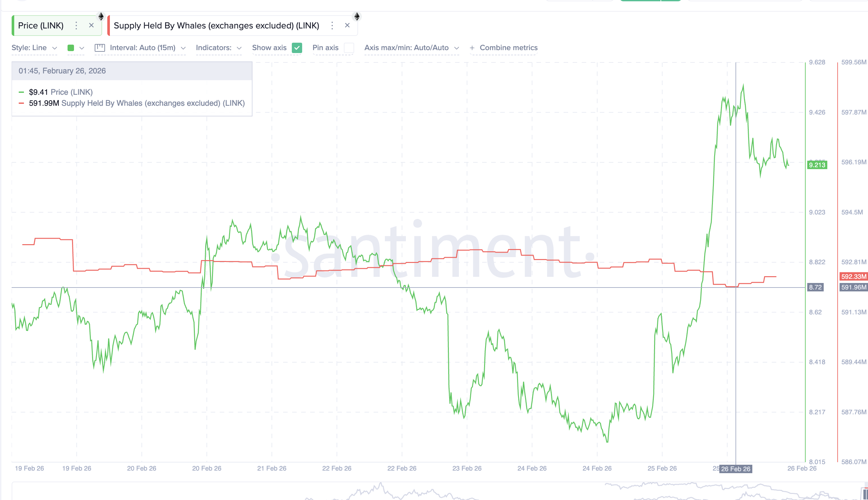Click Combine metrics button

[x=508, y=48]
